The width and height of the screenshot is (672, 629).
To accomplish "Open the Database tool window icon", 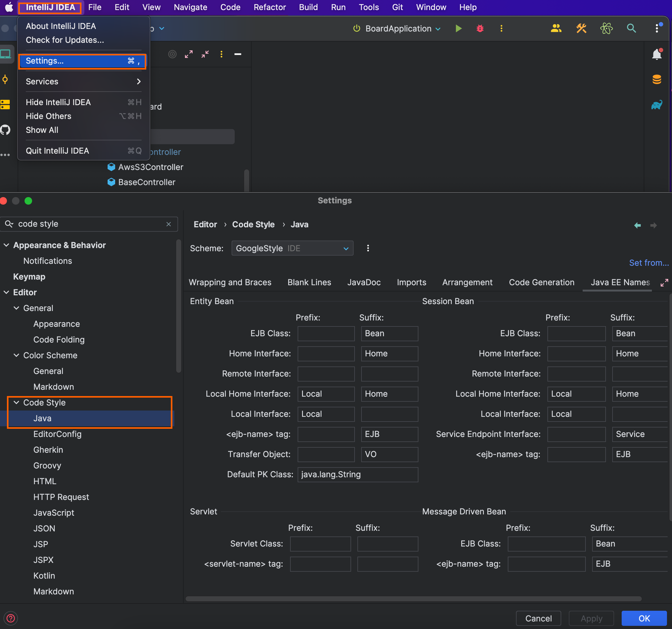I will pos(657,80).
